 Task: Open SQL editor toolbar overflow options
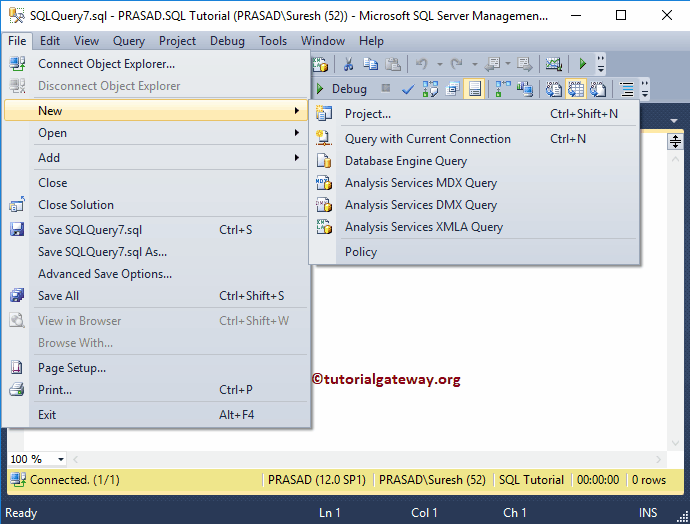click(645, 89)
